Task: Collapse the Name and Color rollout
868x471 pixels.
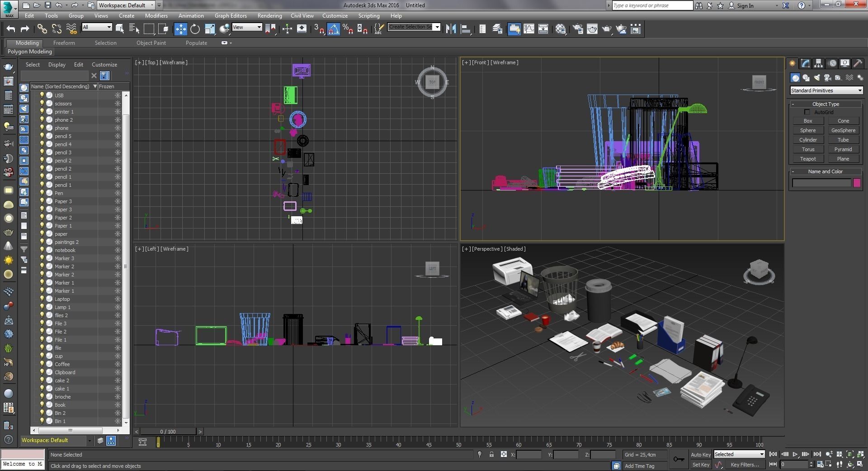Action: [x=826, y=171]
